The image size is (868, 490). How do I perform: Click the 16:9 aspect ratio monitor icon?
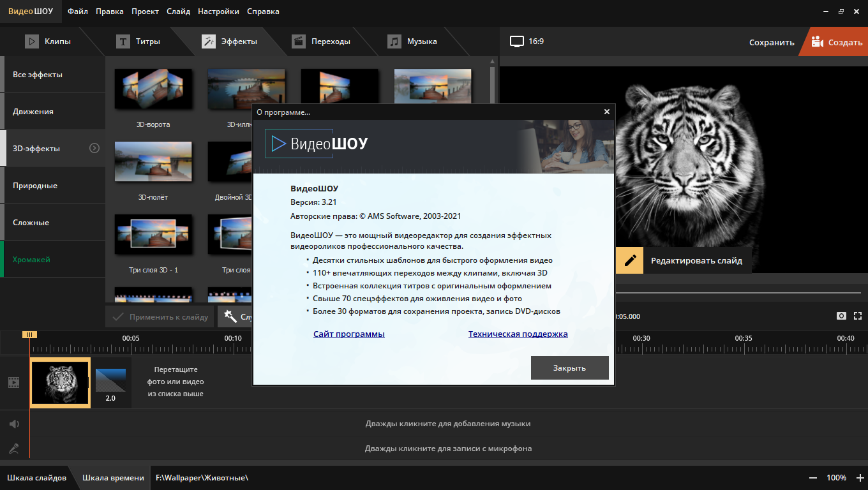coord(516,41)
